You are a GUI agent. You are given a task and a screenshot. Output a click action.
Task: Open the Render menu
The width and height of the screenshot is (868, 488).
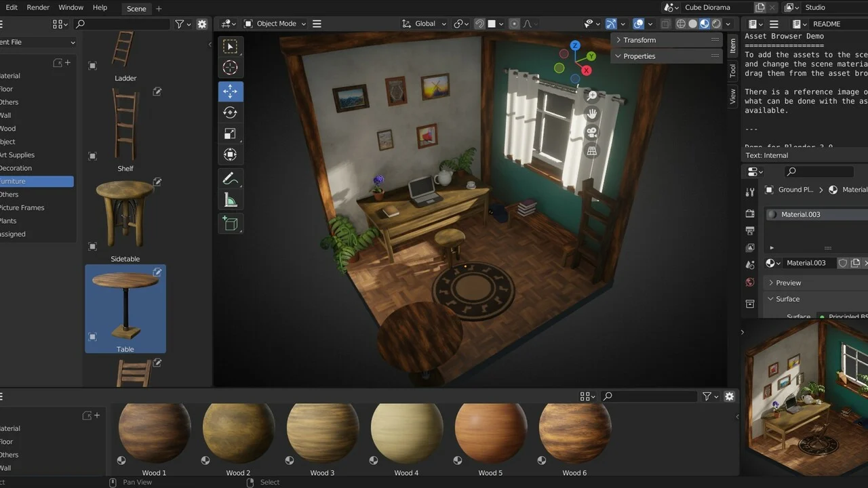pos(38,7)
